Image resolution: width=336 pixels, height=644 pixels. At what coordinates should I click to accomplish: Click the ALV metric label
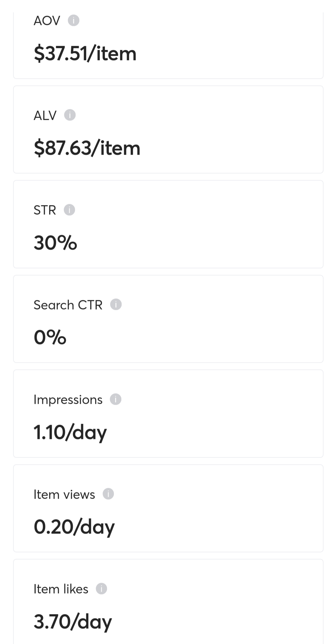pyautogui.click(x=45, y=115)
